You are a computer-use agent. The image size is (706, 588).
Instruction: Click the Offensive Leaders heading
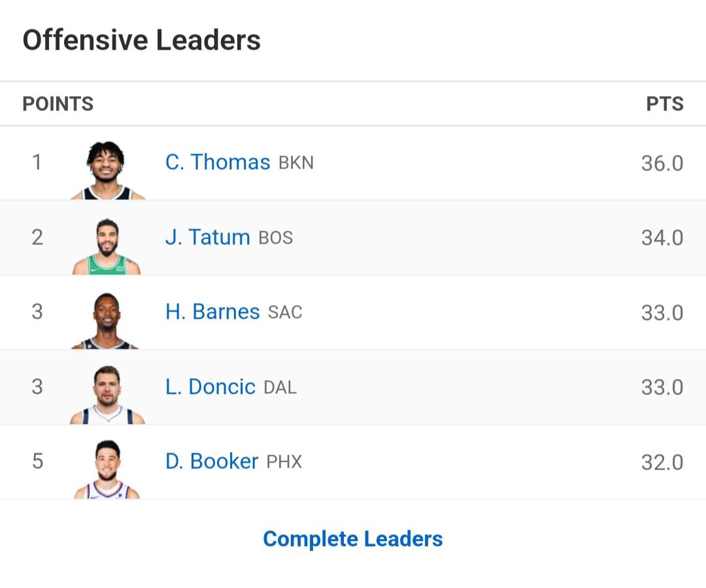[142, 40]
